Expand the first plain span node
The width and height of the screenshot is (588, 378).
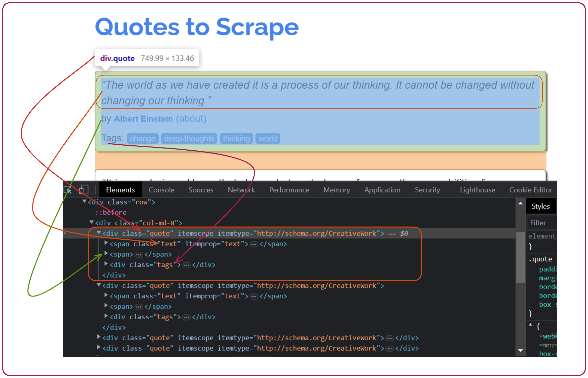(106, 254)
